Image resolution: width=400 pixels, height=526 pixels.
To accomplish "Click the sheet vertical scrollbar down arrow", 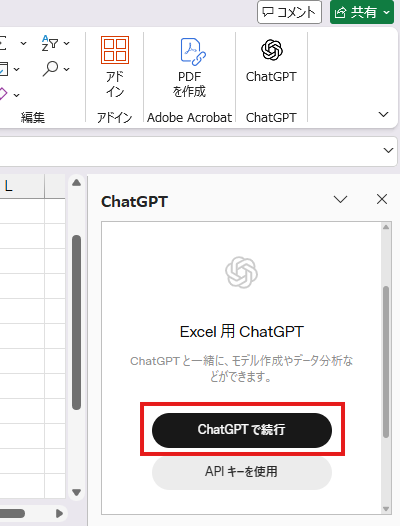I will [x=77, y=492].
